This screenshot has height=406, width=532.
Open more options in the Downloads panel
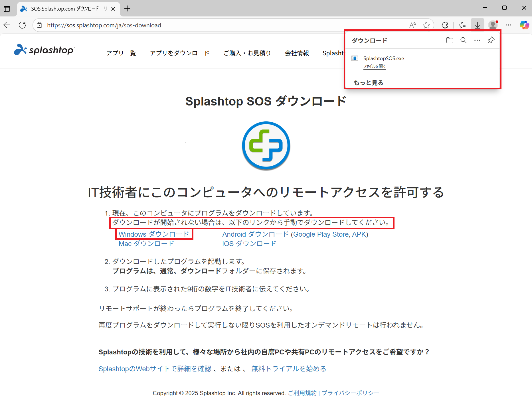tap(477, 40)
